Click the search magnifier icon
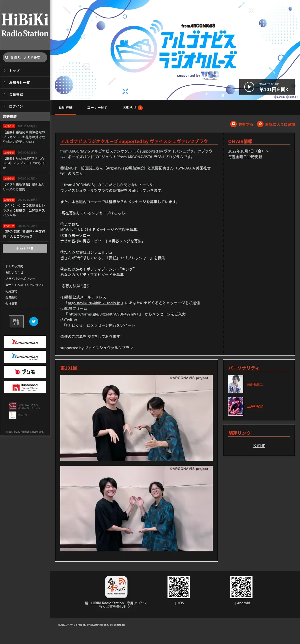 point(7,57)
